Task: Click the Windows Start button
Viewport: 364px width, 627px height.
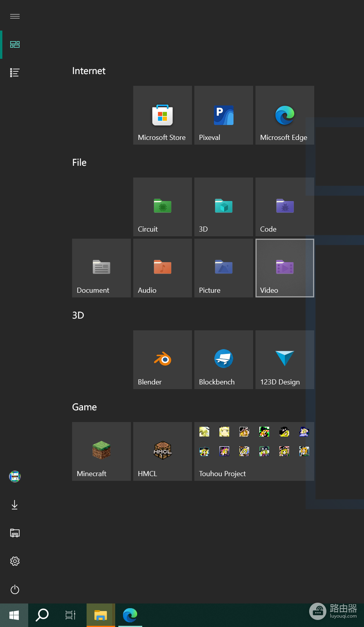Action: pos(14,615)
